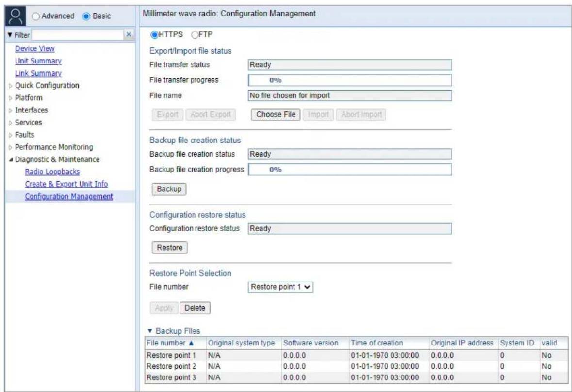Clear the filter with the X icon
Screen dimensions: 572x392
[129, 34]
